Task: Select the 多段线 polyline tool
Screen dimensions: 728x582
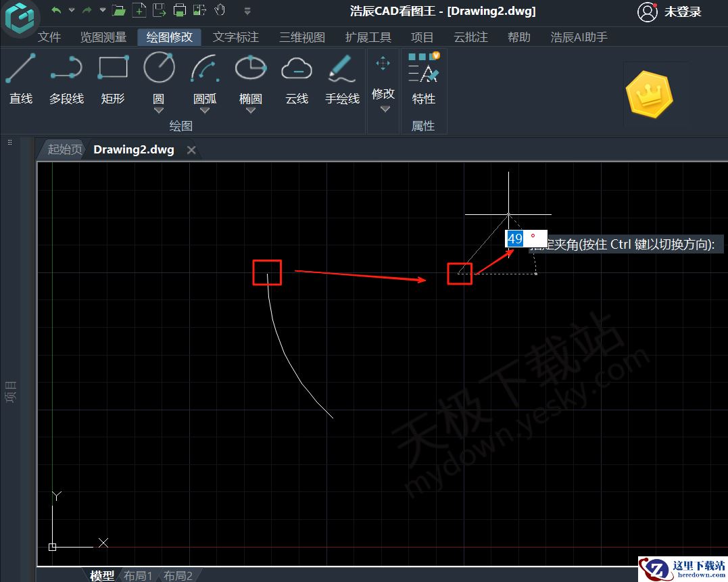Action: [x=66, y=79]
